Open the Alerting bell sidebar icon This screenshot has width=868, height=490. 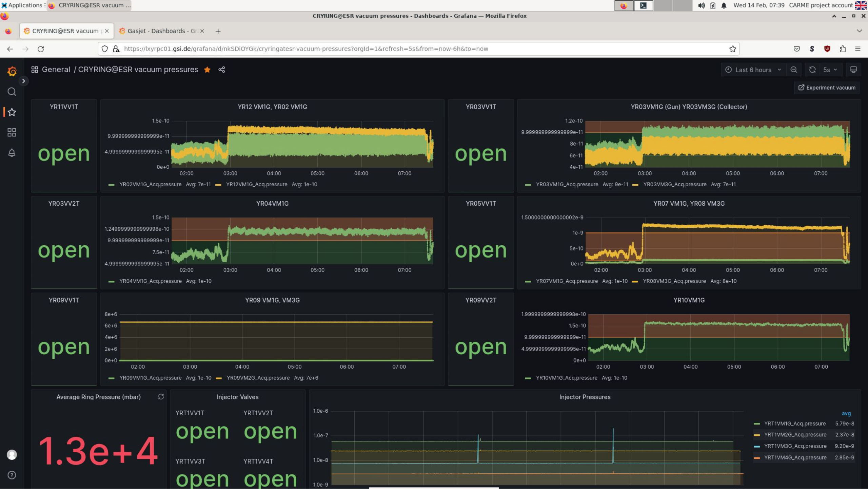(12, 153)
